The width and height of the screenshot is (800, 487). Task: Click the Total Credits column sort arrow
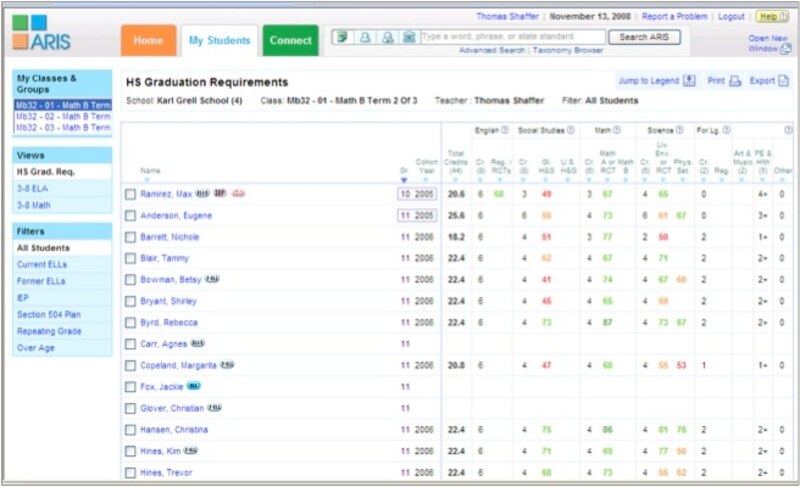click(x=456, y=181)
